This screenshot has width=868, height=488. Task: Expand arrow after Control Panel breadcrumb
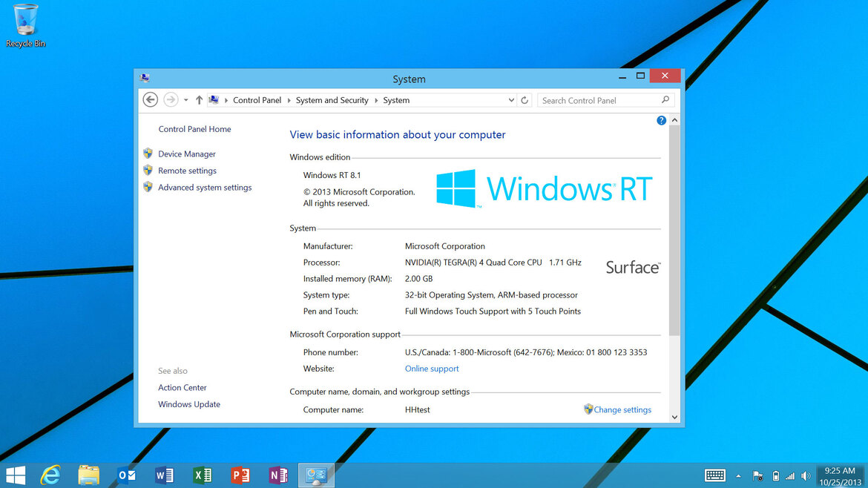[x=289, y=100]
